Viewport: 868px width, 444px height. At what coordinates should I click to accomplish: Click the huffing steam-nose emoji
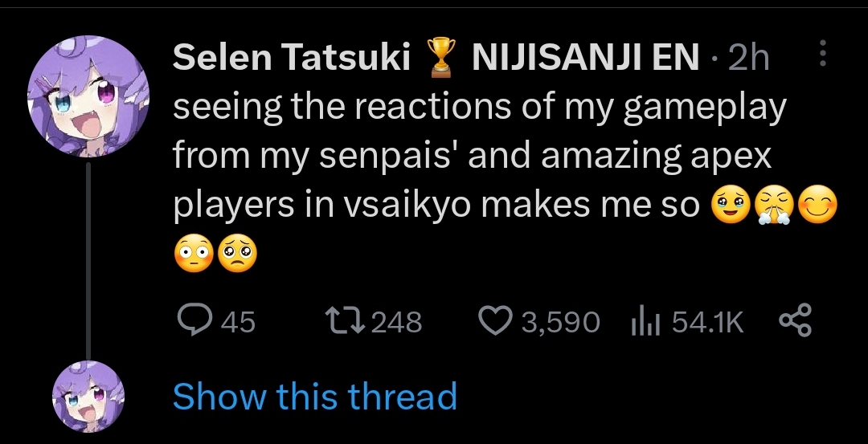(772, 207)
